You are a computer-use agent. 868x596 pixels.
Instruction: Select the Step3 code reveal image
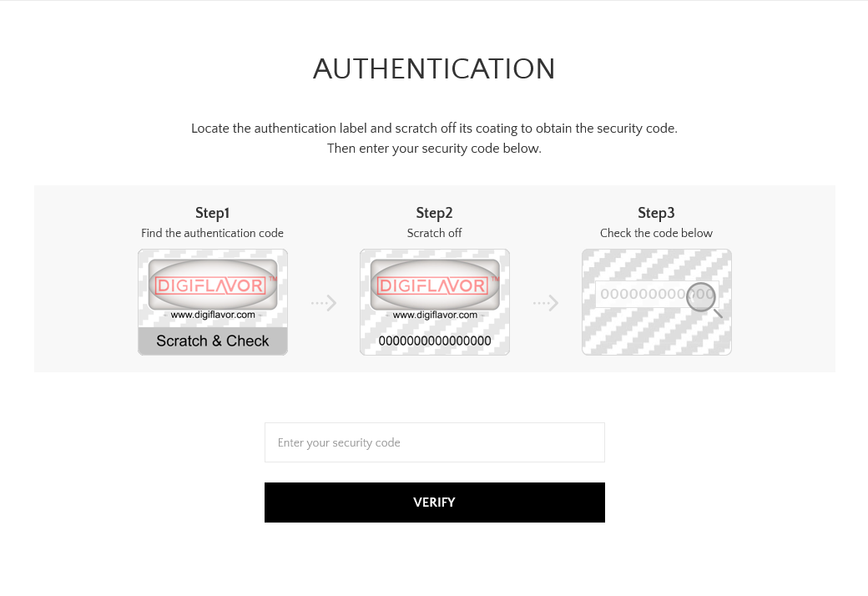tap(656, 302)
